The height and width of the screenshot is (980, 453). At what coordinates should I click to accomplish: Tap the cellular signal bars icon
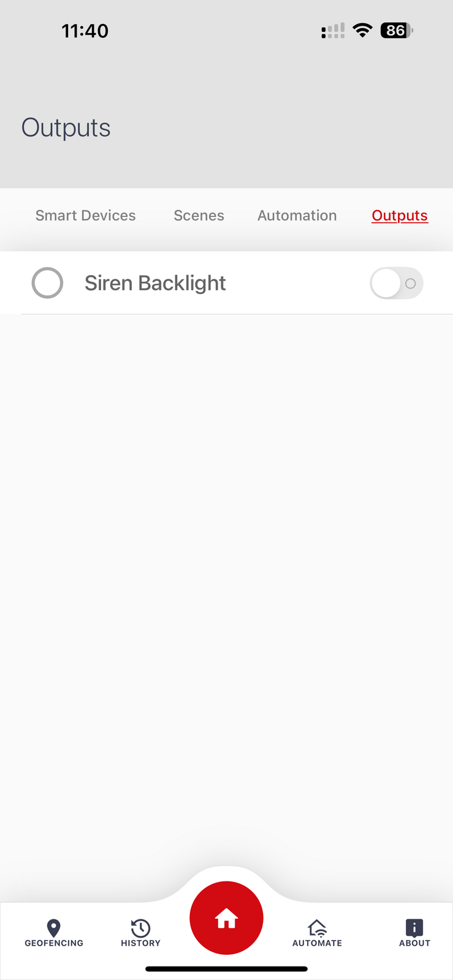(333, 31)
